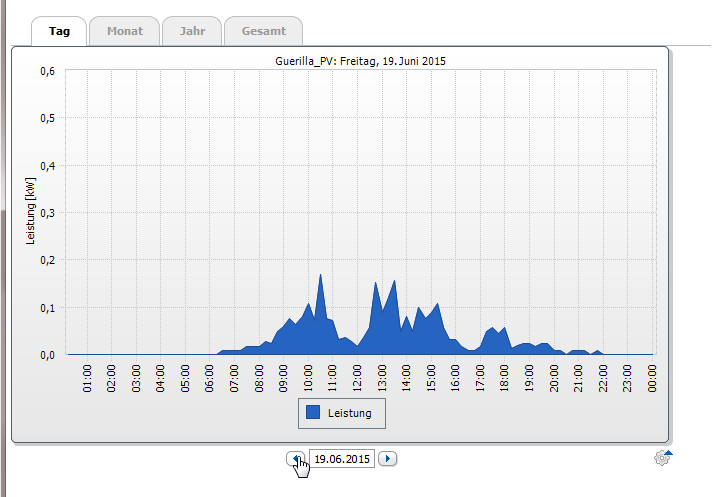This screenshot has height=497, width=713.
Task: Click the Leistung [kW] y-axis label
Action: (x=31, y=212)
